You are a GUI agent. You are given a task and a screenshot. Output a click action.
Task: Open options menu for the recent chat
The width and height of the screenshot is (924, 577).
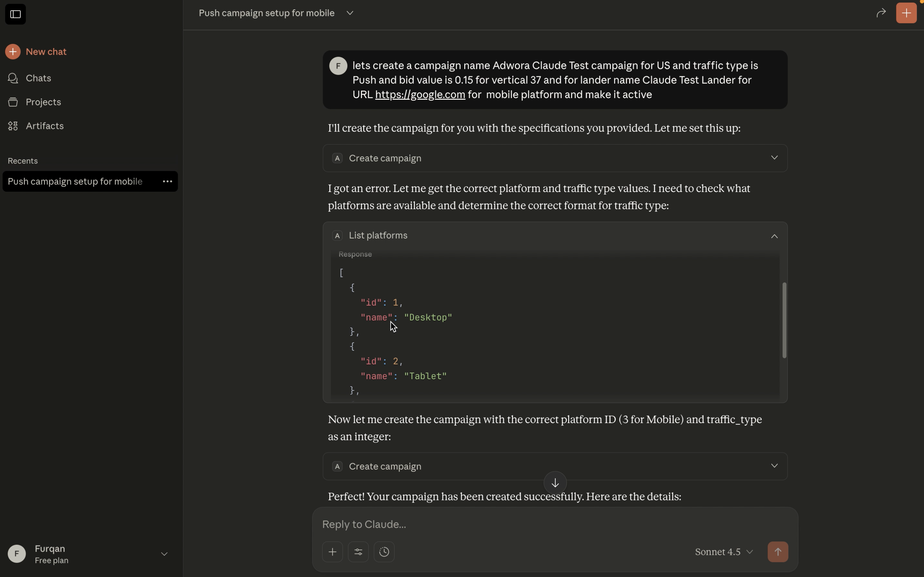pos(167,182)
